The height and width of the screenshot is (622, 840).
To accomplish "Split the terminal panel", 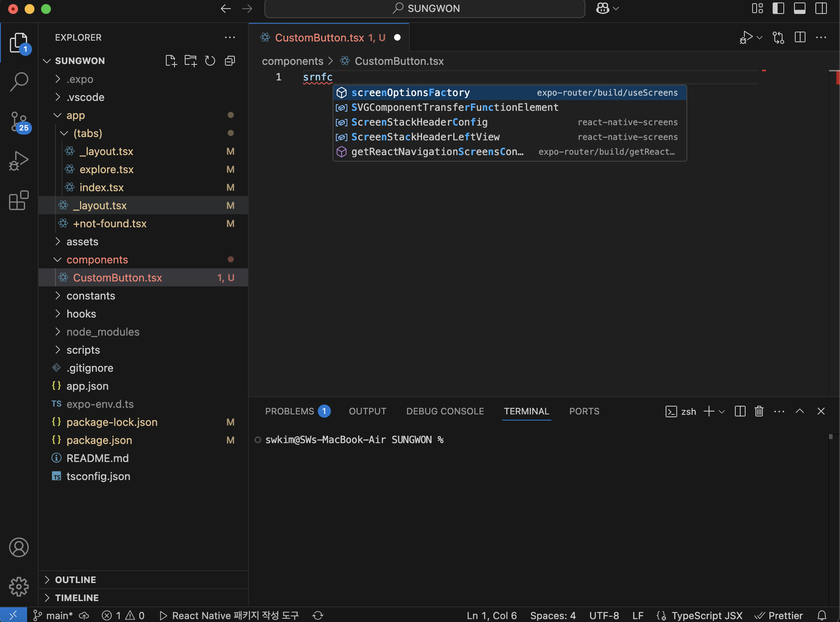I will 740,411.
